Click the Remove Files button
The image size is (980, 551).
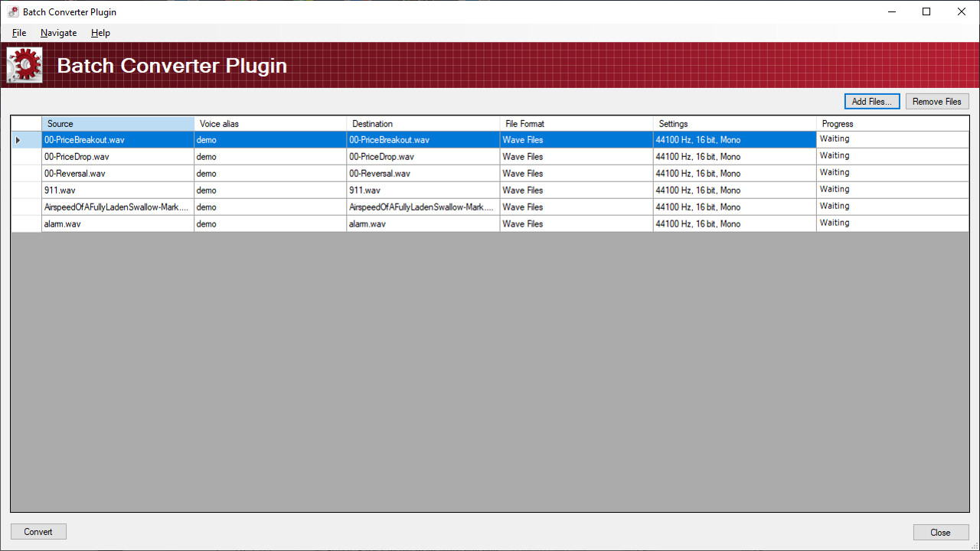(x=936, y=101)
